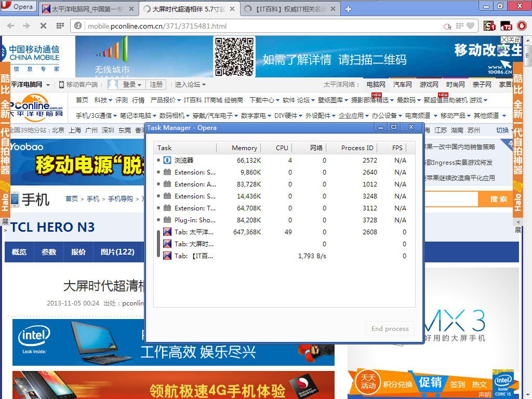Expand the 太平洋电脑网 site dropdown
Screen dimensions: 532x399
[30, 85]
